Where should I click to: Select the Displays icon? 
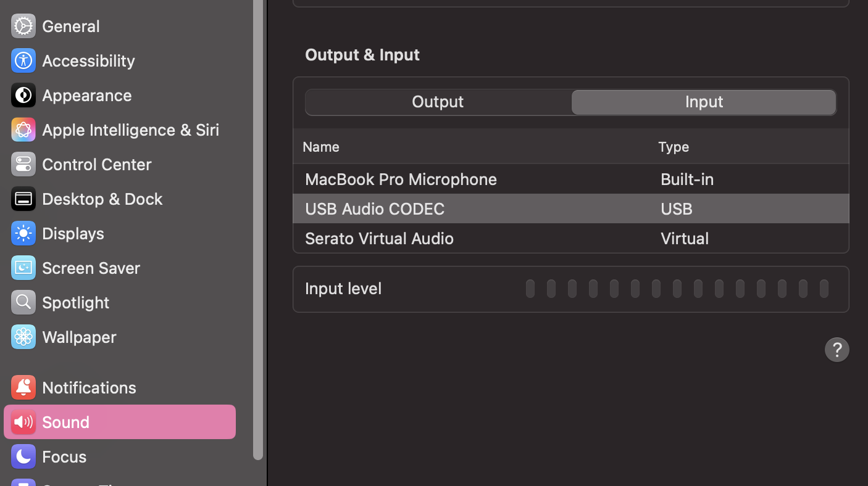click(x=23, y=233)
